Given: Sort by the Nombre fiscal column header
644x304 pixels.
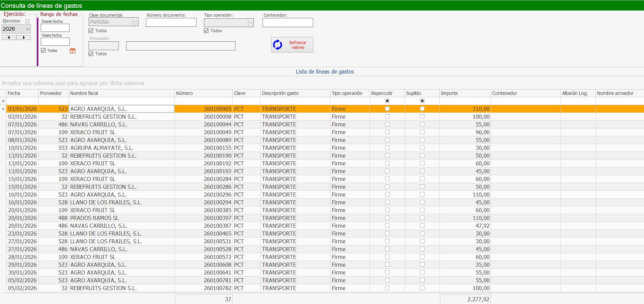Looking at the screenshot, I should (121, 93).
